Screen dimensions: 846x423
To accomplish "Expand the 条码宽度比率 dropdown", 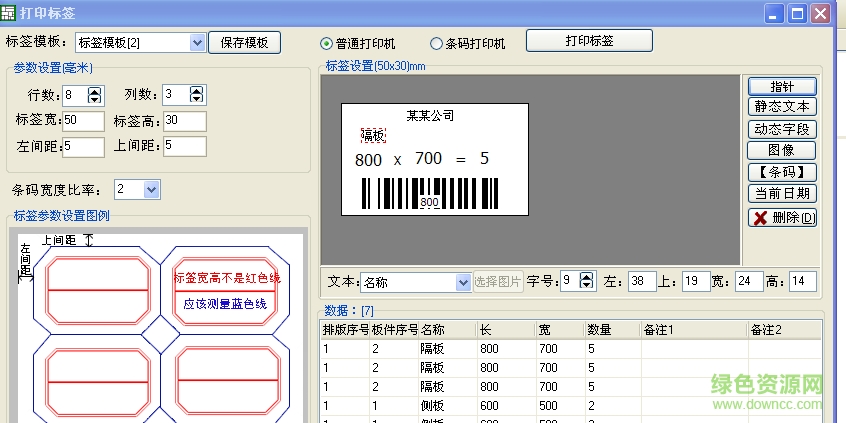I will tap(151, 189).
